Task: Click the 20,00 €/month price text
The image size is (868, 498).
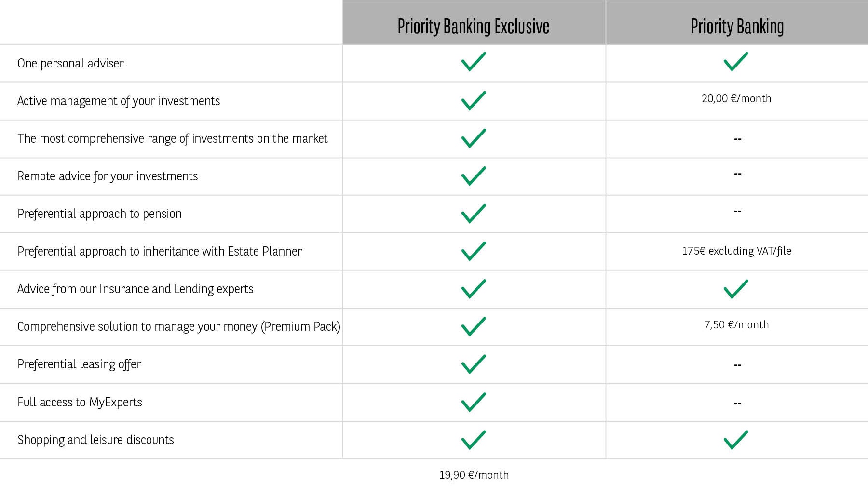Action: click(x=736, y=99)
